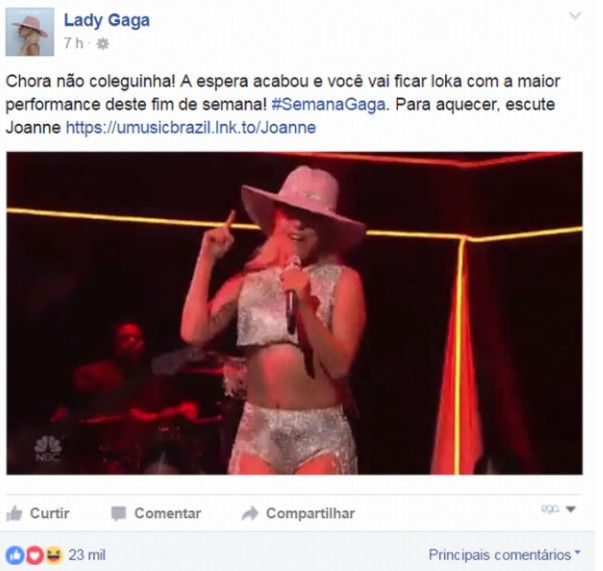
Task: Click the blue like reaction icon
Action: [15, 555]
